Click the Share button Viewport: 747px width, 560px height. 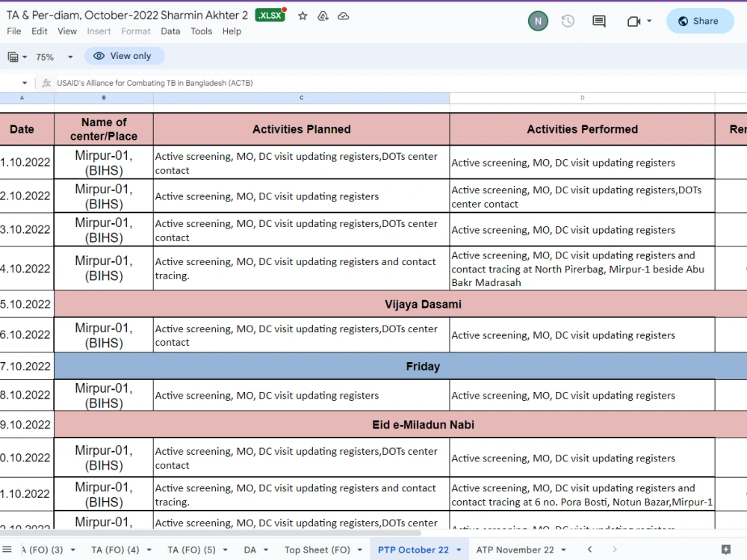pos(700,21)
